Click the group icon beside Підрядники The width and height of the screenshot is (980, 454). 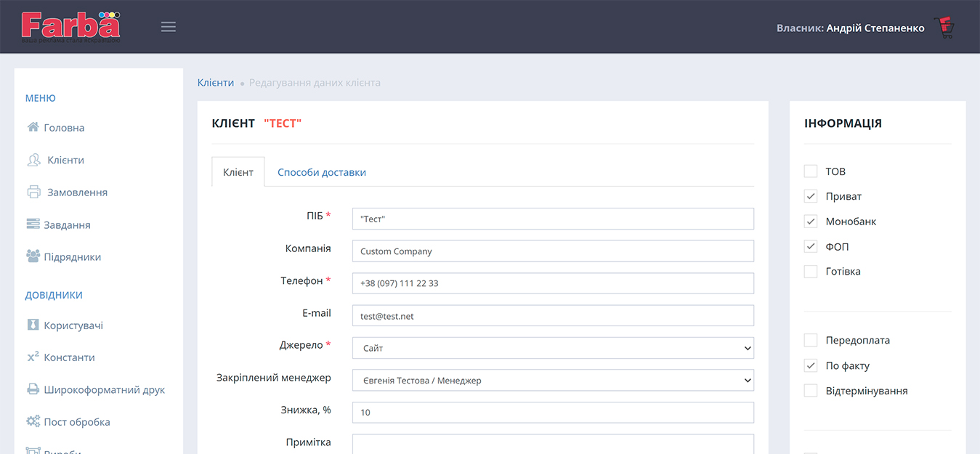click(x=33, y=256)
